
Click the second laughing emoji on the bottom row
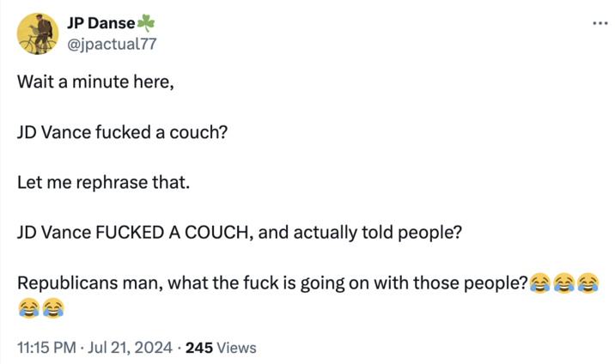tap(52, 305)
